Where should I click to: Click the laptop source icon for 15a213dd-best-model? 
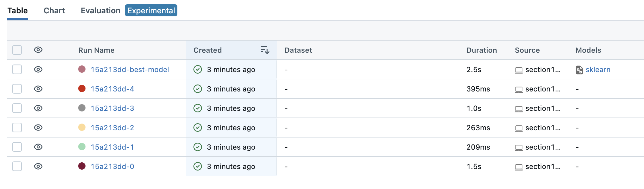(x=519, y=70)
